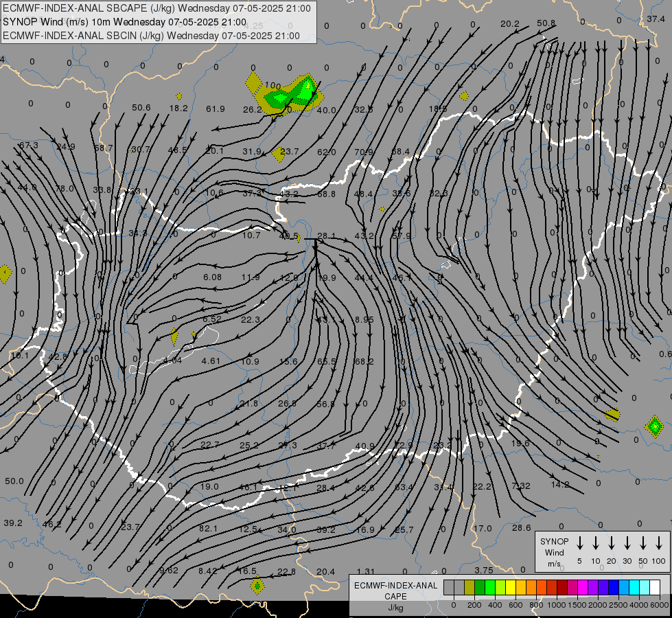Click the 9.62 grid value

[x=168, y=571]
